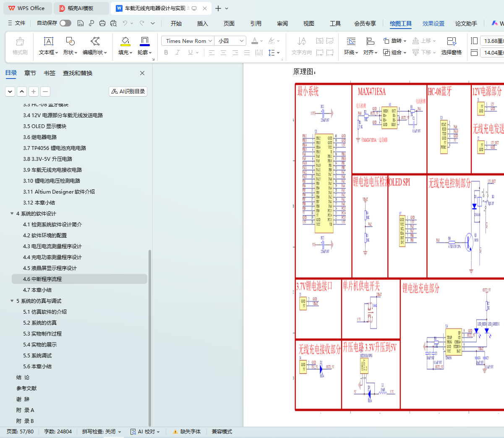This screenshot has width=504, height=438.
Task: Open the Times New Roman font dropdown
Action: click(x=210, y=41)
